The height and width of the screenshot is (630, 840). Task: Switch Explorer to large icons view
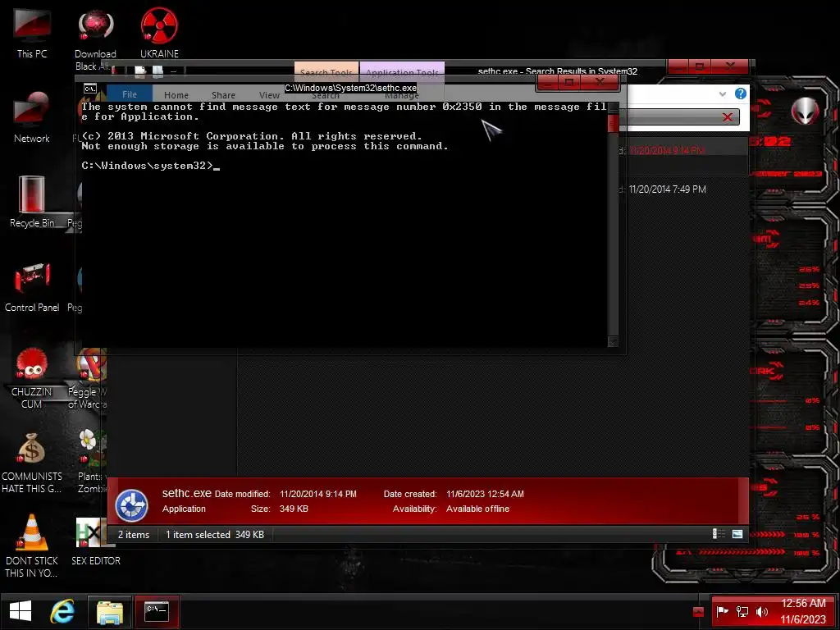pyautogui.click(x=737, y=533)
